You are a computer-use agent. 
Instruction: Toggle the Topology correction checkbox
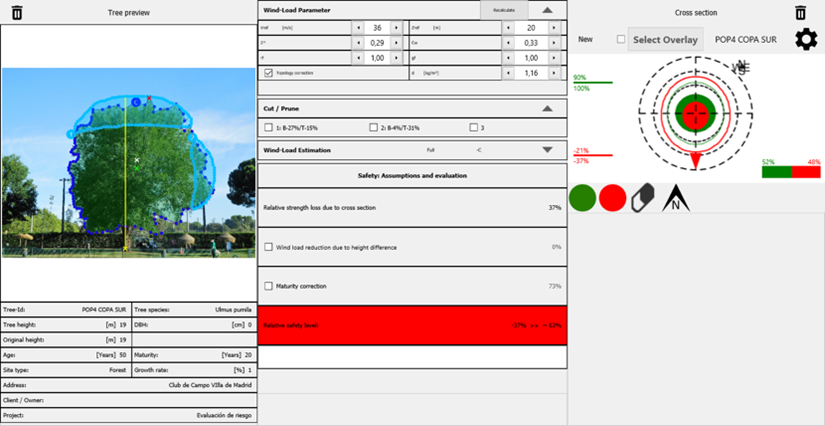[x=268, y=73]
